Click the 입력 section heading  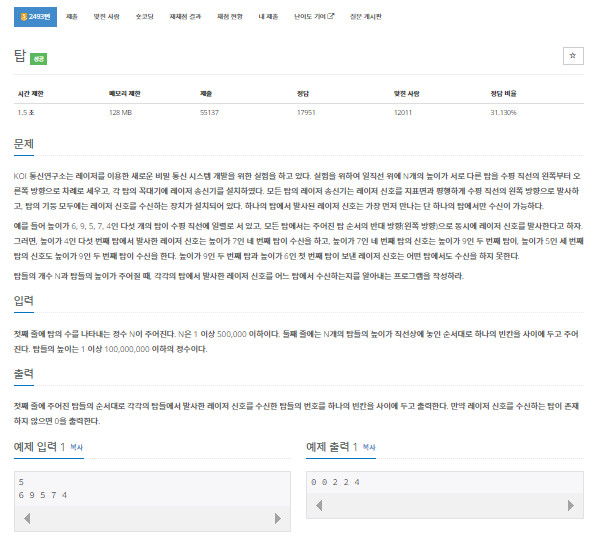click(x=24, y=301)
